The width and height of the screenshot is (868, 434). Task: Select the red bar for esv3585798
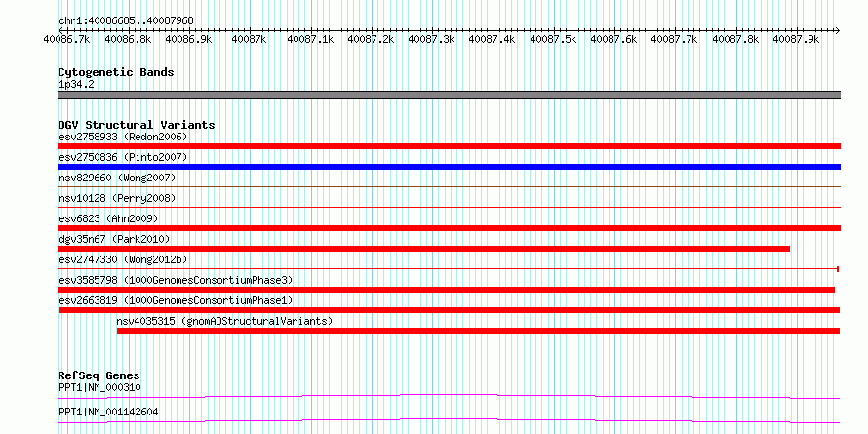coord(446,290)
